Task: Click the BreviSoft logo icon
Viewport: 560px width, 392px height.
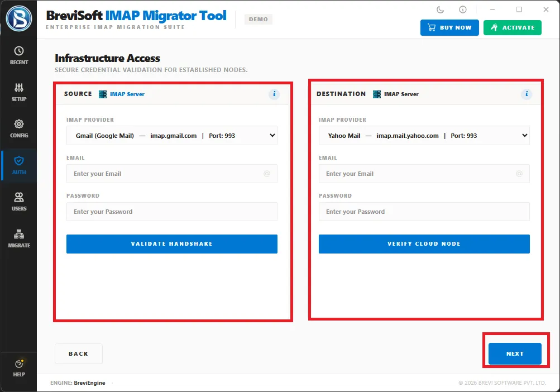Action: coord(19,18)
